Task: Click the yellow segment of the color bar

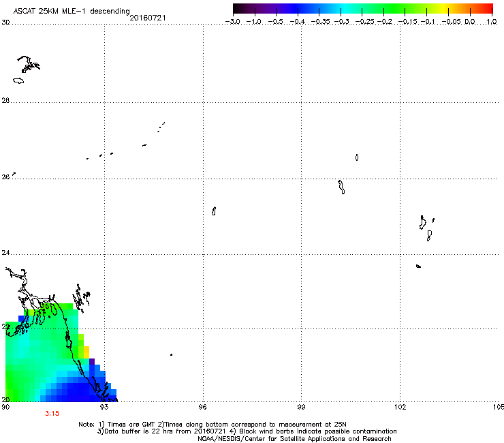Action: pos(444,9)
